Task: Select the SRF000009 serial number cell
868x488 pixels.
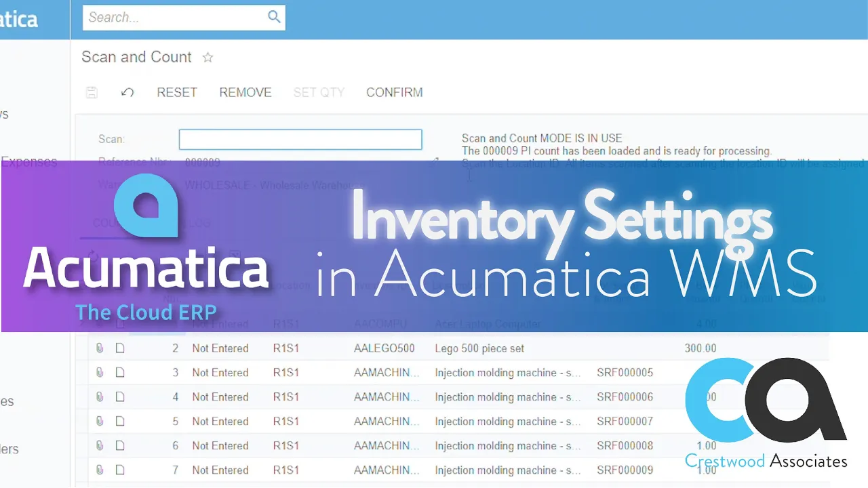Action: click(625, 470)
